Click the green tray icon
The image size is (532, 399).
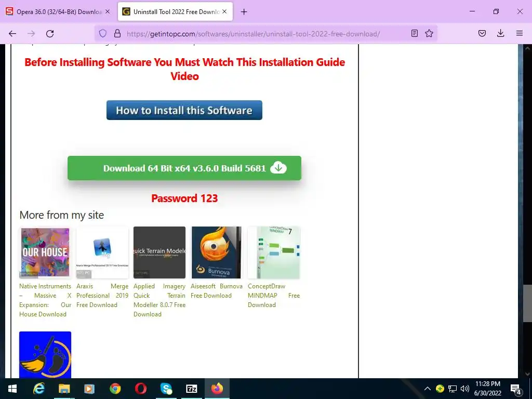[x=440, y=389]
